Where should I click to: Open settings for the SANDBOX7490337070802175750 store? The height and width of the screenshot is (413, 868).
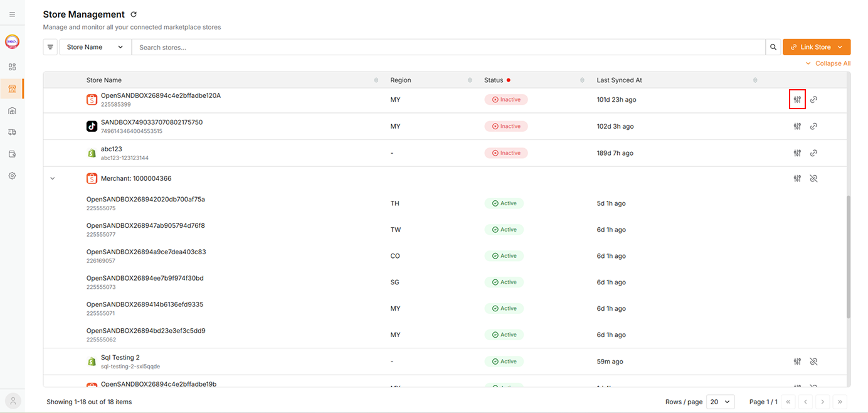(x=797, y=126)
